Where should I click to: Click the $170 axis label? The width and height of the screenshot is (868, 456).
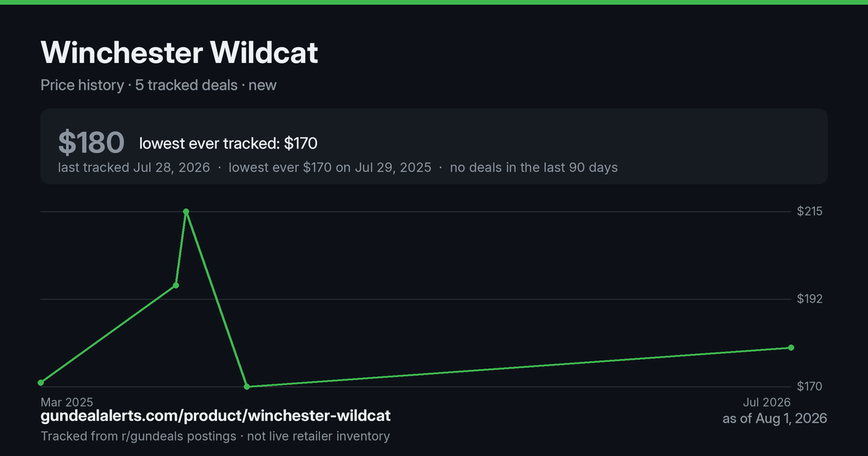[809, 387]
